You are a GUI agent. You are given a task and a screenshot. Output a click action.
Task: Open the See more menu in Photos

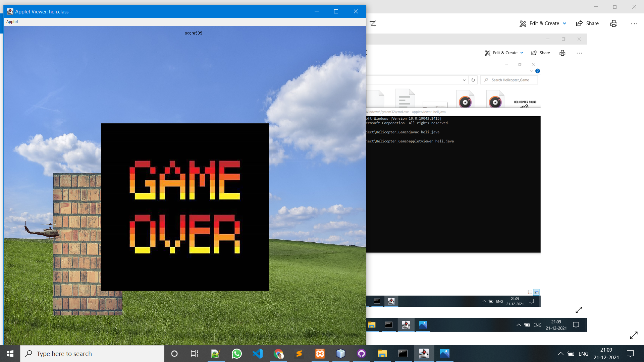click(x=634, y=23)
